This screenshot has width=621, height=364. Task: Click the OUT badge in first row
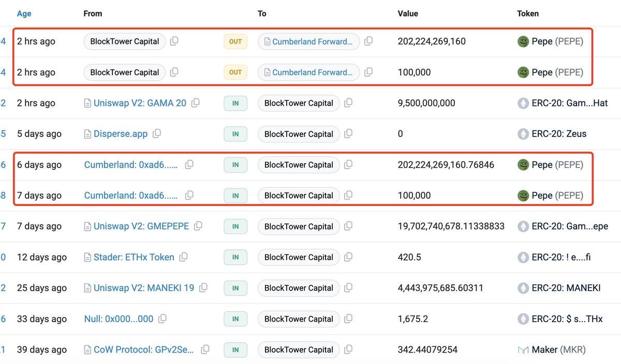[x=235, y=41]
